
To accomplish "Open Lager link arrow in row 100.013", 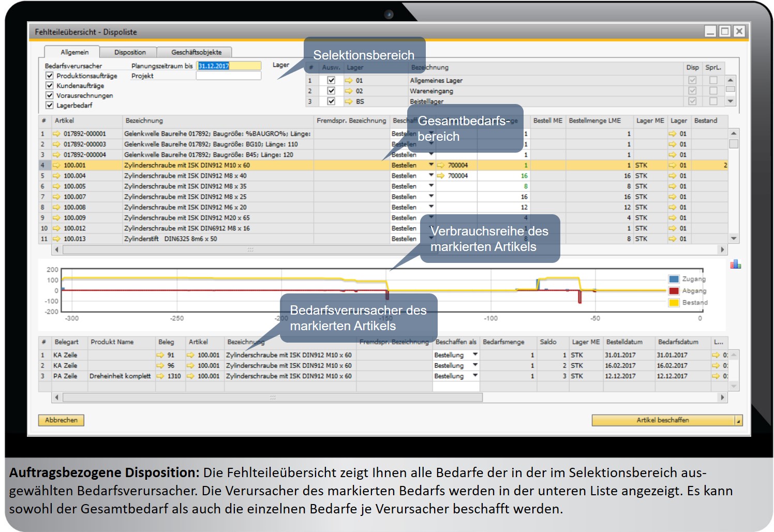I will tap(673, 239).
